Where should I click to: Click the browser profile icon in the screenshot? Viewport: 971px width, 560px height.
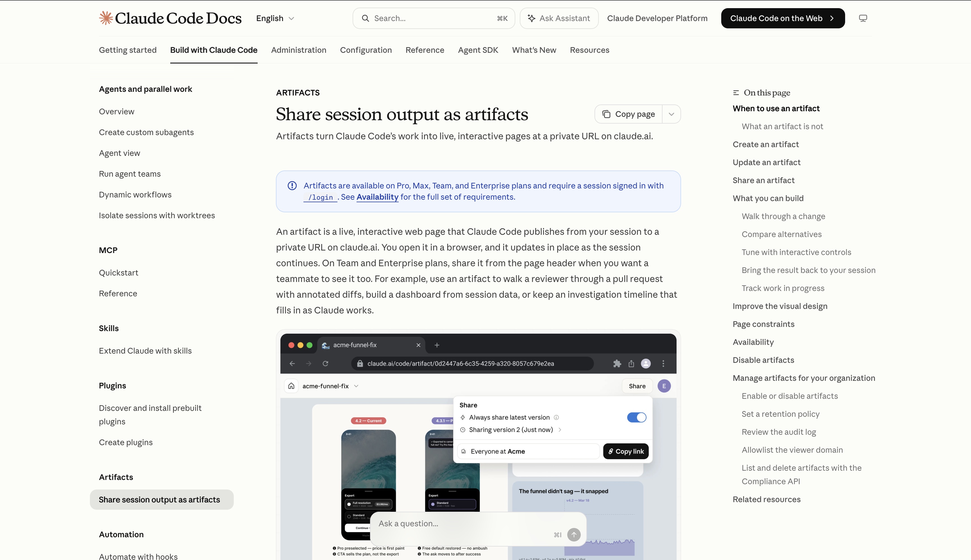tap(646, 363)
